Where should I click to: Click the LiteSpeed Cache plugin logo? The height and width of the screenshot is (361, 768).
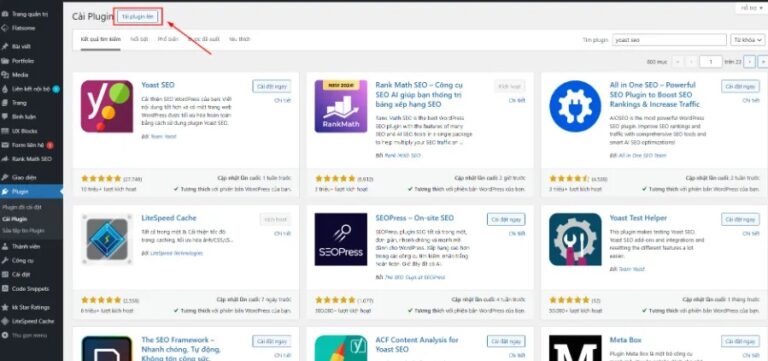(x=107, y=240)
